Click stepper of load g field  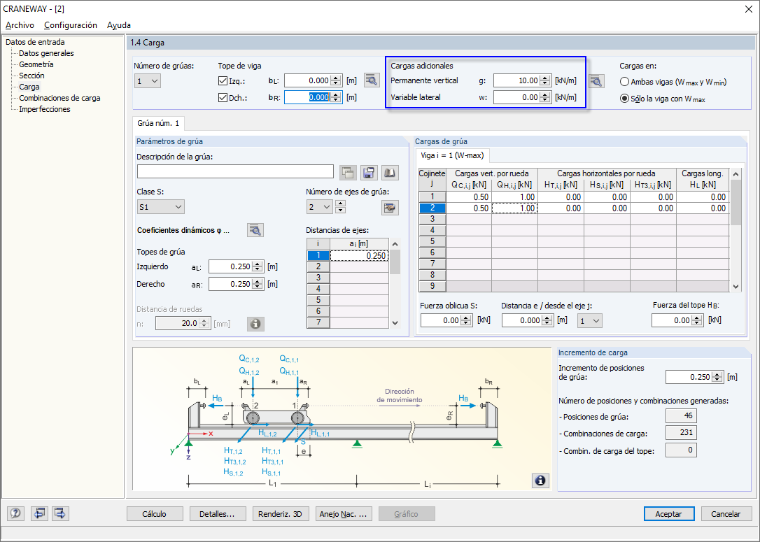click(545, 80)
